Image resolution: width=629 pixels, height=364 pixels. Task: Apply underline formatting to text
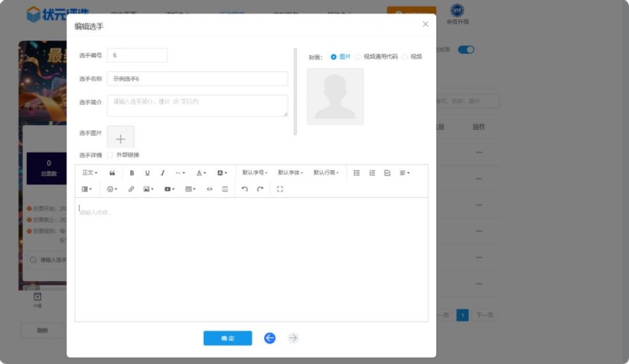click(148, 173)
